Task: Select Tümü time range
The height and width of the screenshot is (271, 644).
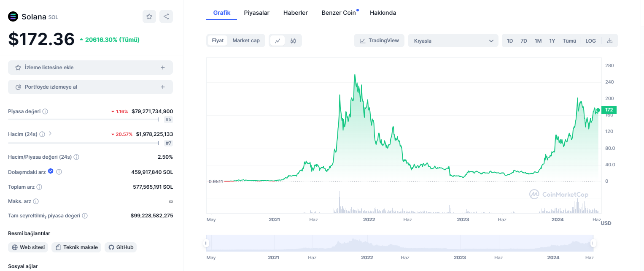Action: click(x=569, y=41)
